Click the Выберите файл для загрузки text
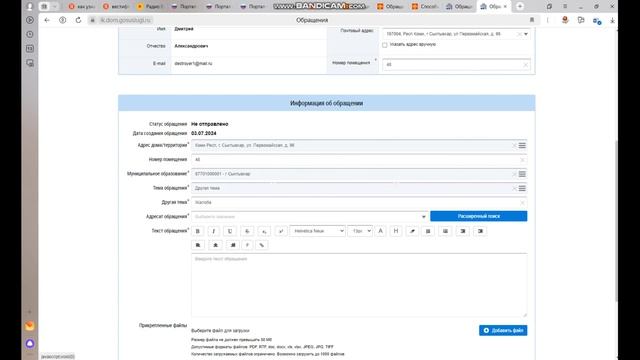The image size is (640, 360). click(220, 331)
